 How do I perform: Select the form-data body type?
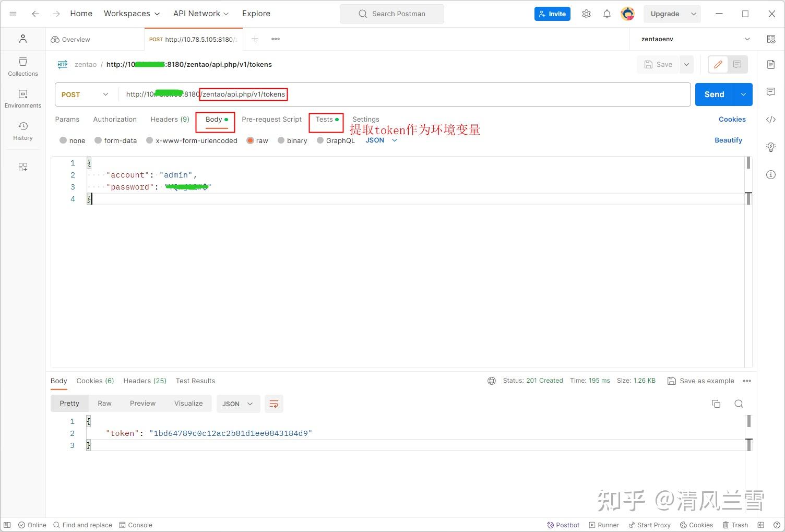[x=116, y=140]
